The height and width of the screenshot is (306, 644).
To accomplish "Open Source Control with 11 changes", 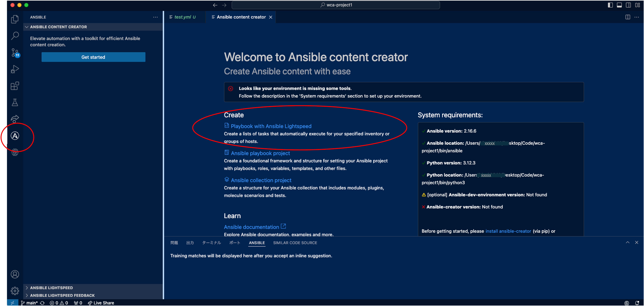I will [15, 52].
